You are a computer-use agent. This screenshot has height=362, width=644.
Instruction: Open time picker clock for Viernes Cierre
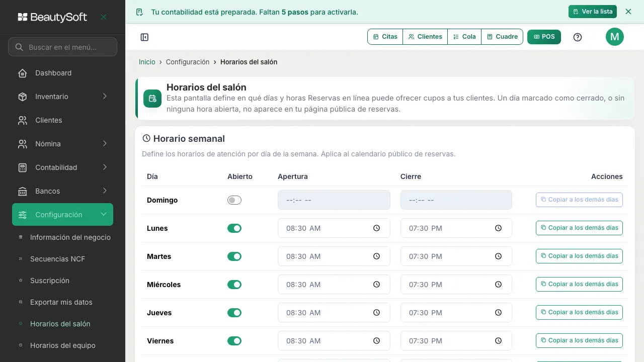(499, 341)
